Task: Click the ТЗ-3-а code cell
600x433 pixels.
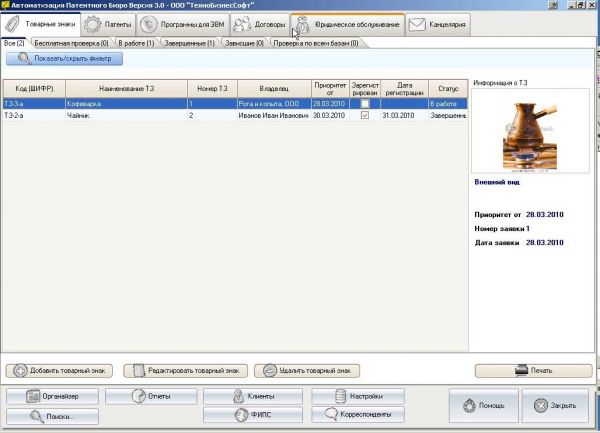Action: click(x=34, y=104)
